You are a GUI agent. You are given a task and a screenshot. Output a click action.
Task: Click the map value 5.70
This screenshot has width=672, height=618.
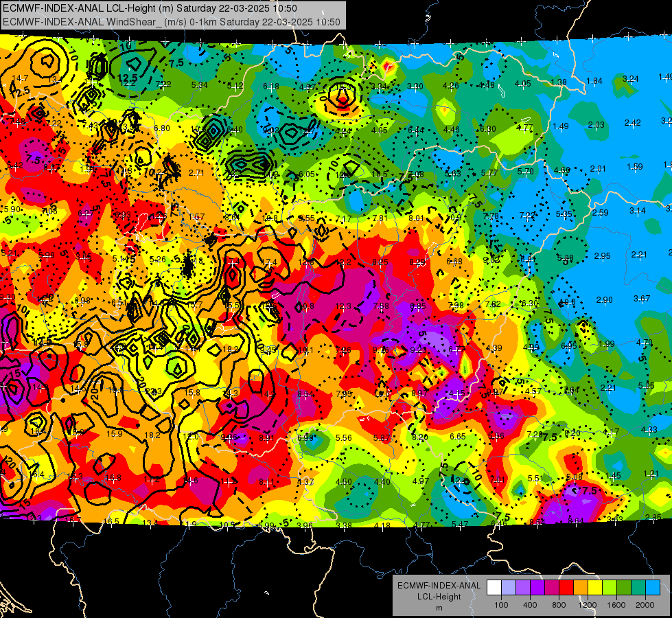click(525, 172)
